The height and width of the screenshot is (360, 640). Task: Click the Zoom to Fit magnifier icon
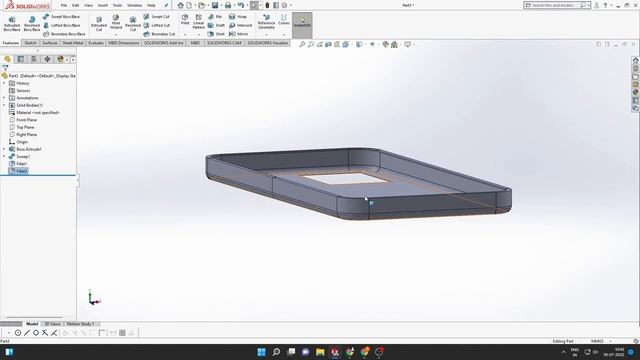pyautogui.click(x=302, y=44)
